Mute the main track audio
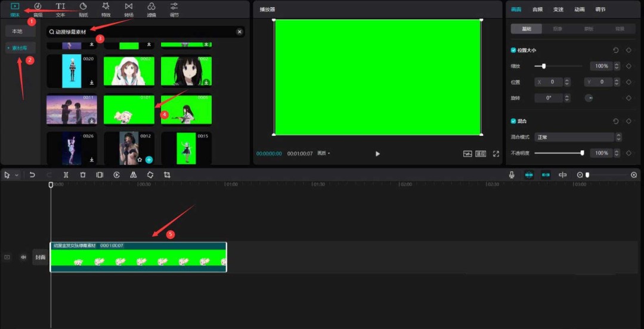The image size is (644, 329). click(x=23, y=257)
